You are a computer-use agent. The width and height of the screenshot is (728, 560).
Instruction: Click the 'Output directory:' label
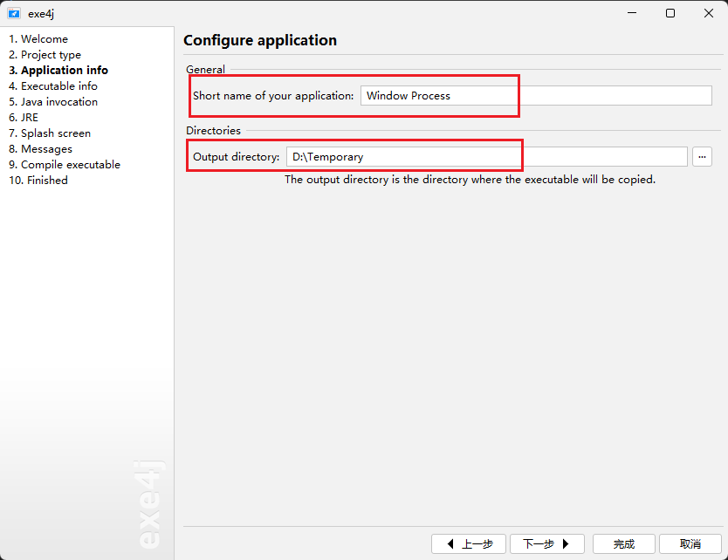click(236, 157)
